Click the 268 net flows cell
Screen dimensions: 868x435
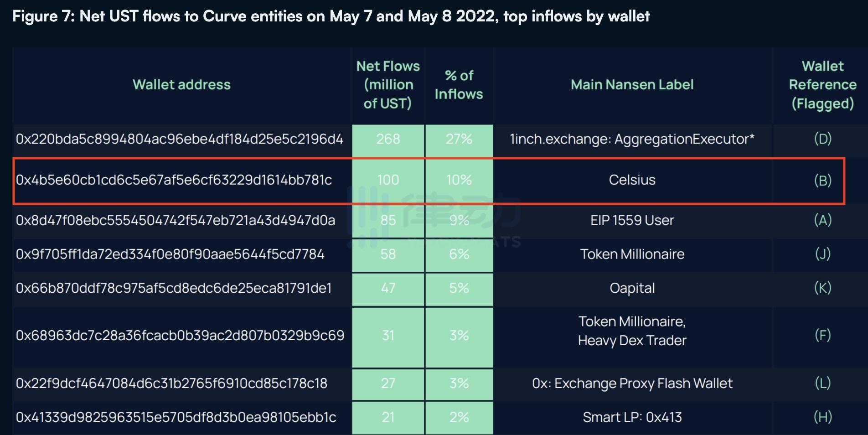[x=388, y=139]
